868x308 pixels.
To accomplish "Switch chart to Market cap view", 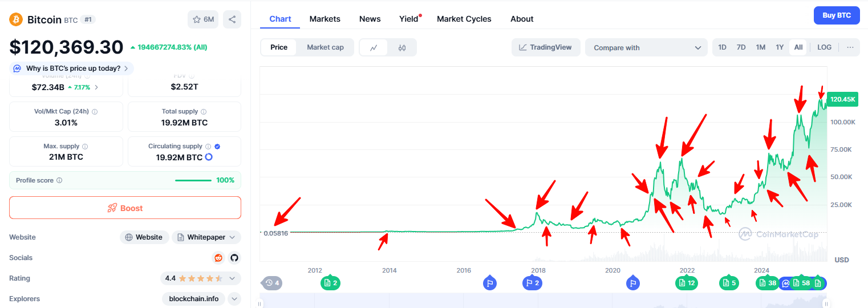I will pos(325,47).
